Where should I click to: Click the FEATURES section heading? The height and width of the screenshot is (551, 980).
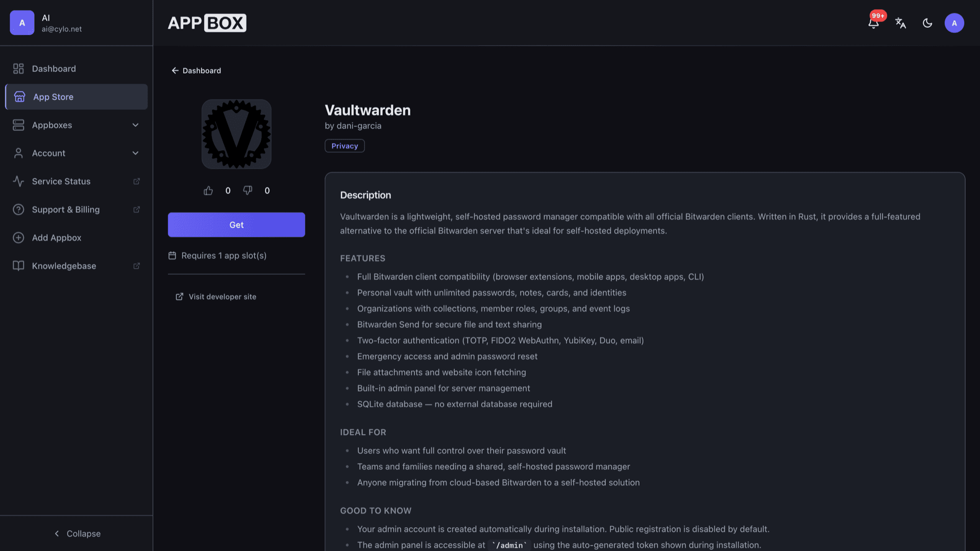coord(362,258)
